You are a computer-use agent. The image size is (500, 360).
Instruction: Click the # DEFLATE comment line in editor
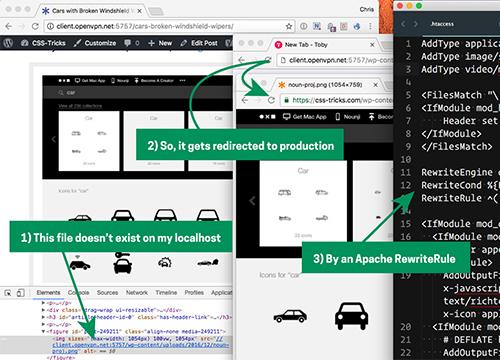[x=472, y=340]
